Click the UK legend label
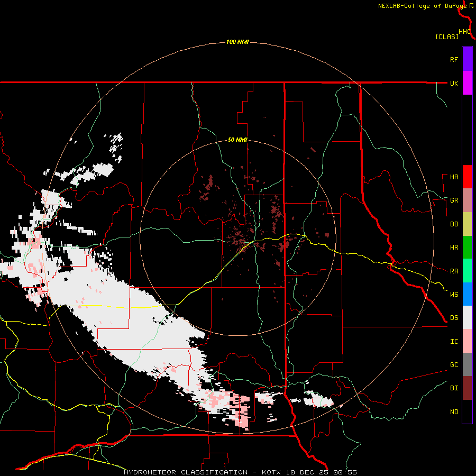 click(454, 83)
